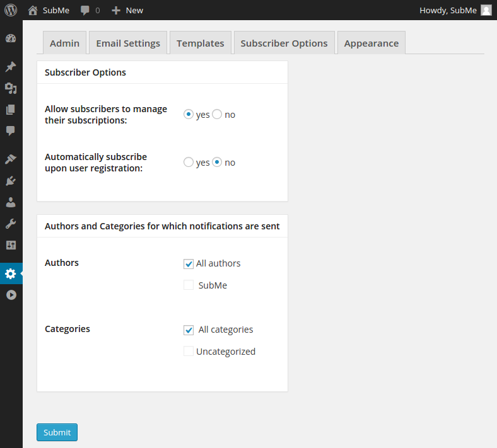Click 'Allow subscribers to manage their subscriptions' label
This screenshot has width=497, height=448.
(106, 115)
